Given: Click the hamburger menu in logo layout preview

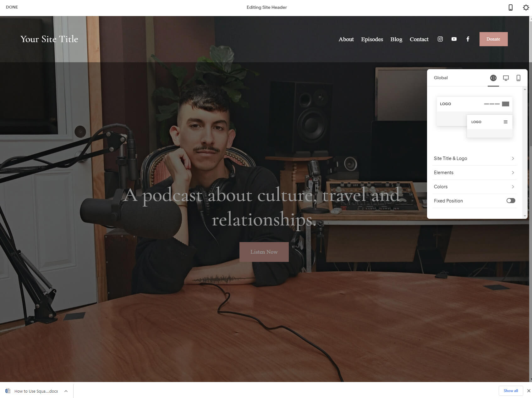Looking at the screenshot, I should pos(505,122).
